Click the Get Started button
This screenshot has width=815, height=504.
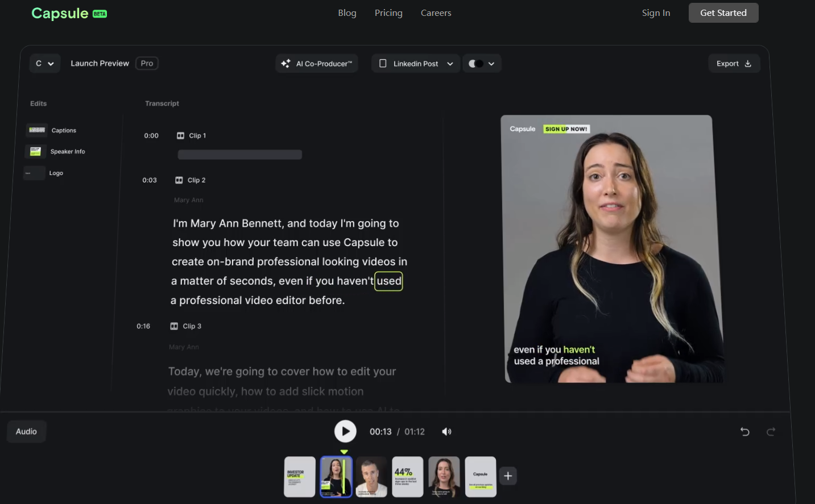coord(723,13)
